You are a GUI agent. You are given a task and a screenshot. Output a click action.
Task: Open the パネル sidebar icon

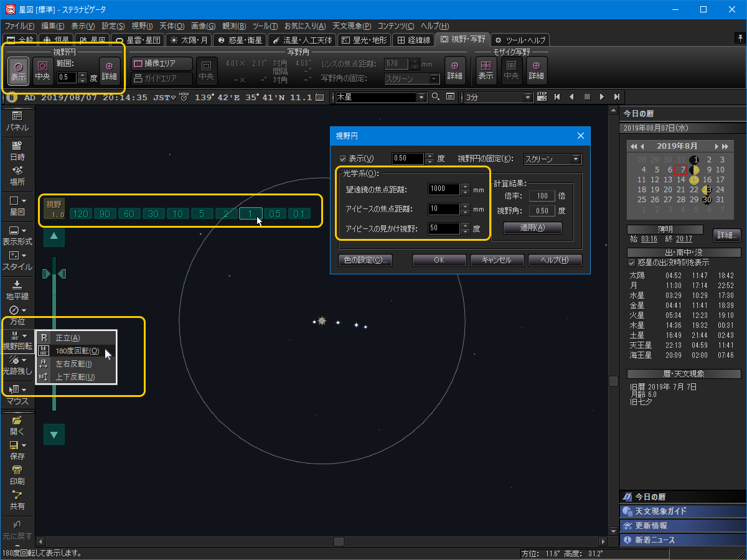click(x=17, y=121)
